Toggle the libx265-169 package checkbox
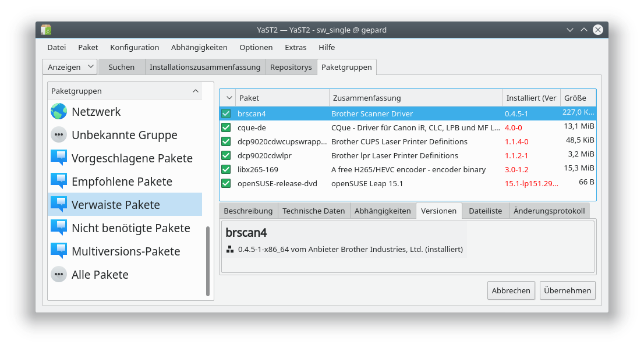The width and height of the screenshot is (644, 348). (226, 169)
